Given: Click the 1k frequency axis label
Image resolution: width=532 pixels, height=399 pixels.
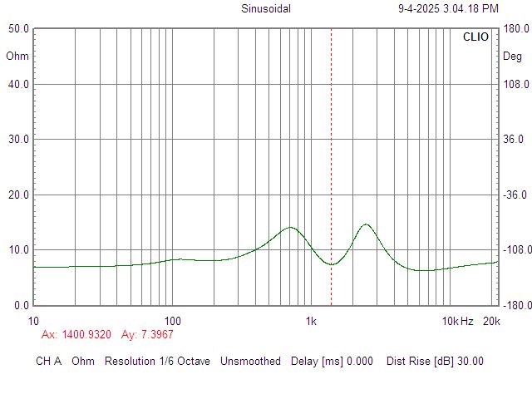Looking at the screenshot, I should tap(311, 321).
